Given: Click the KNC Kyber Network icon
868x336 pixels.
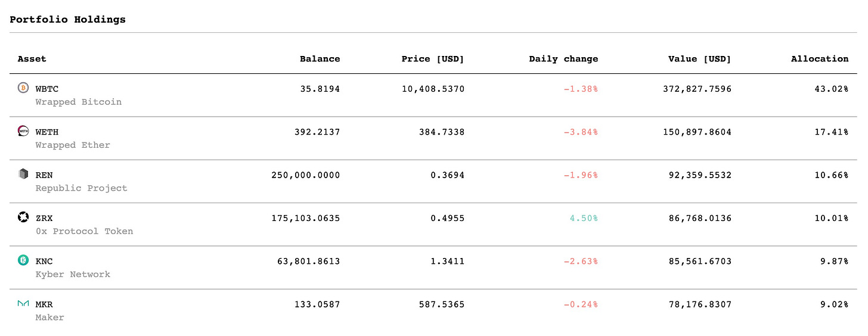Looking at the screenshot, I should point(23,260).
